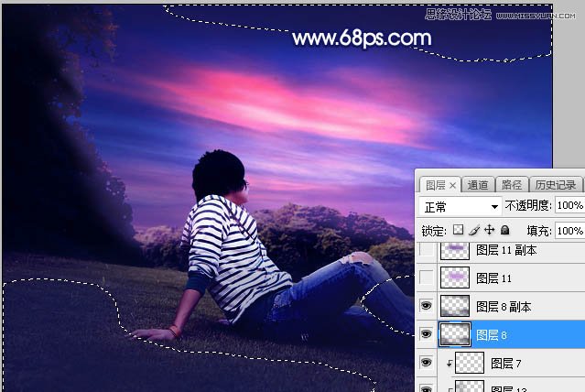Select the 图层 7 layer thumbnail
Image resolution: width=585 pixels, height=392 pixels.
click(x=470, y=363)
